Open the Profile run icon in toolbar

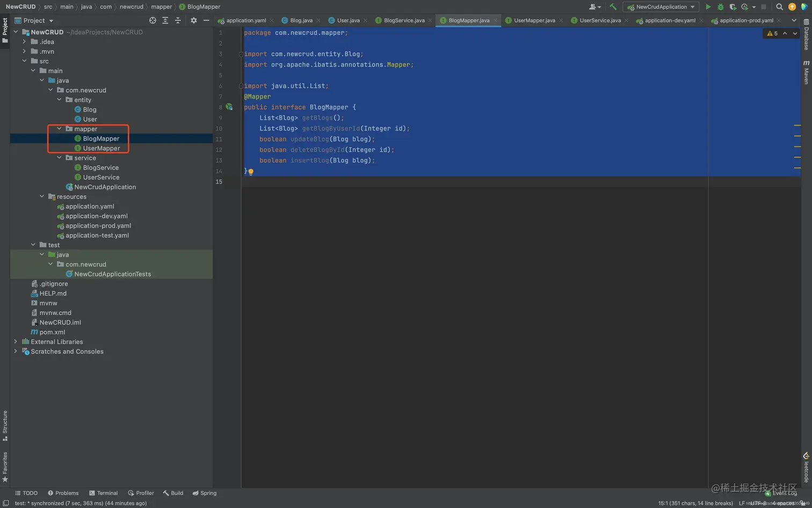745,7
